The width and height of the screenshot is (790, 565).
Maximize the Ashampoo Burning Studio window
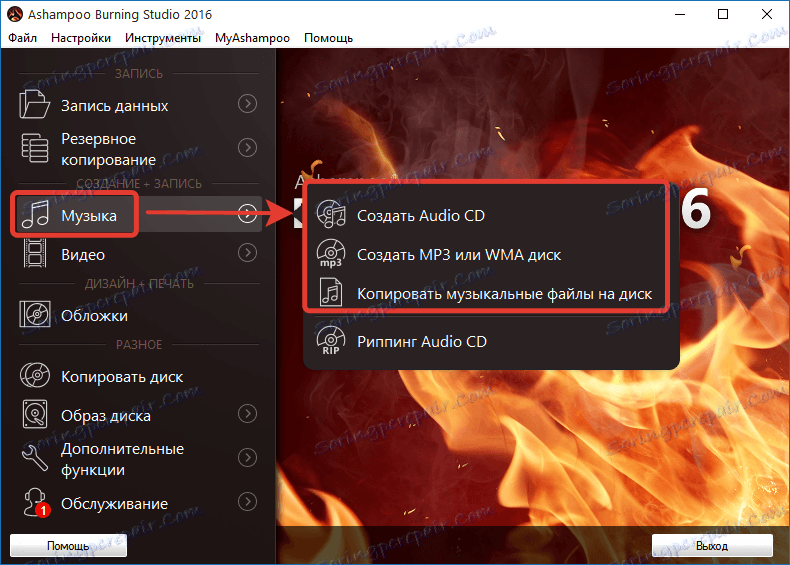[x=723, y=14]
